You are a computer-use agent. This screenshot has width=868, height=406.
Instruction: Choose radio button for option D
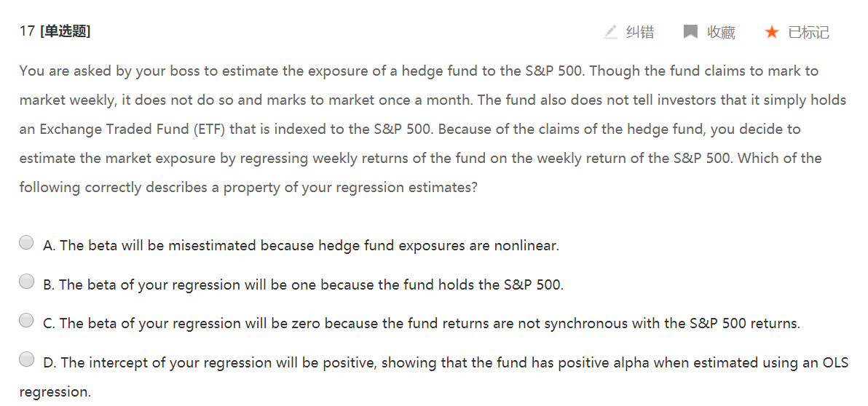(x=26, y=359)
